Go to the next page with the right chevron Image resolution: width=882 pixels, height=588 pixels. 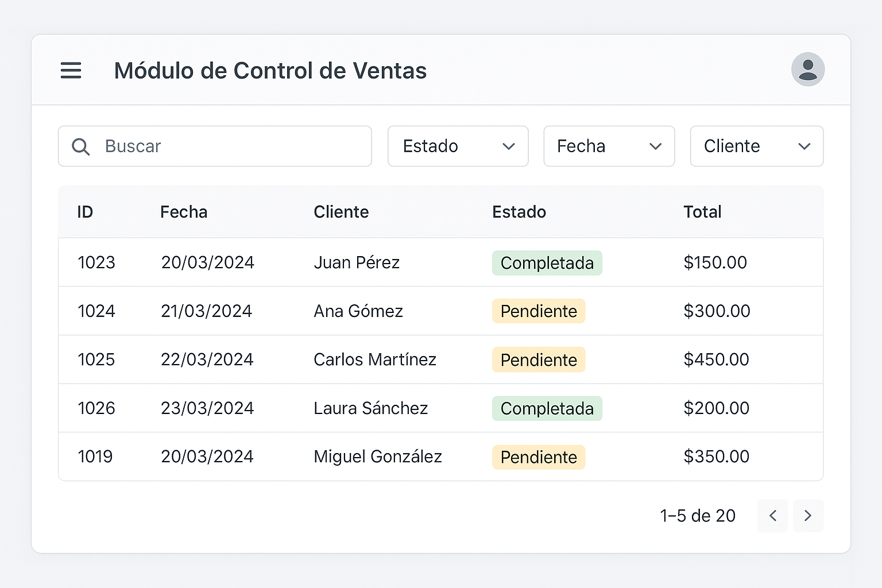(x=808, y=516)
